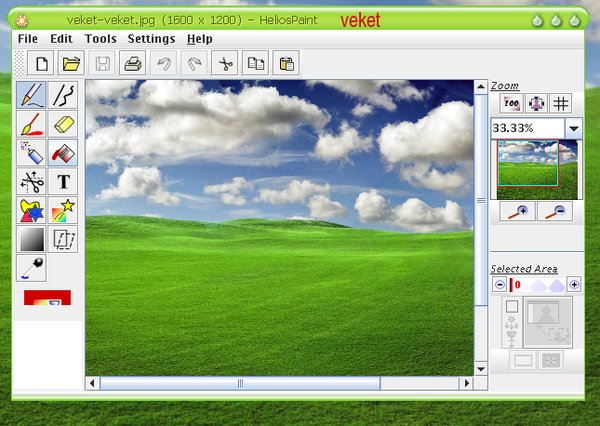Select the Pencil freehand drawing tool

pos(31,95)
